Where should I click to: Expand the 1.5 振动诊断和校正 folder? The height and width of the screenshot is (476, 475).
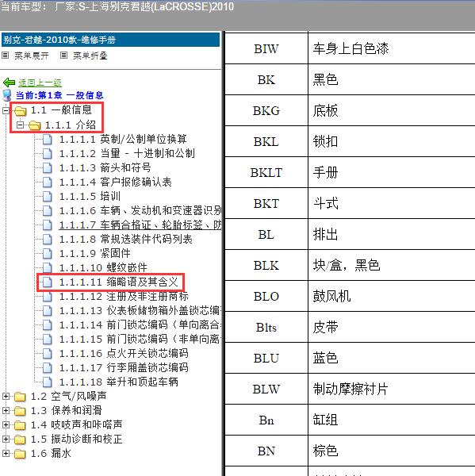tap(6, 439)
